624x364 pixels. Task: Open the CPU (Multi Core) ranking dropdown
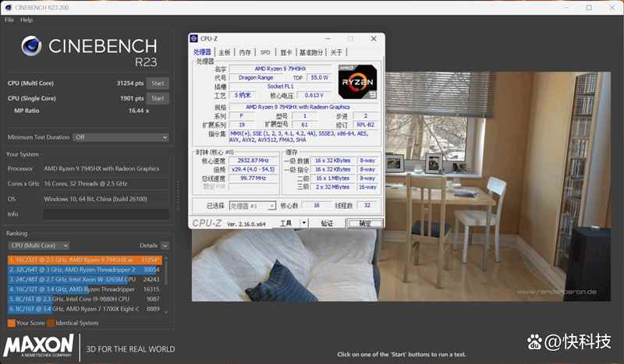[38, 246]
